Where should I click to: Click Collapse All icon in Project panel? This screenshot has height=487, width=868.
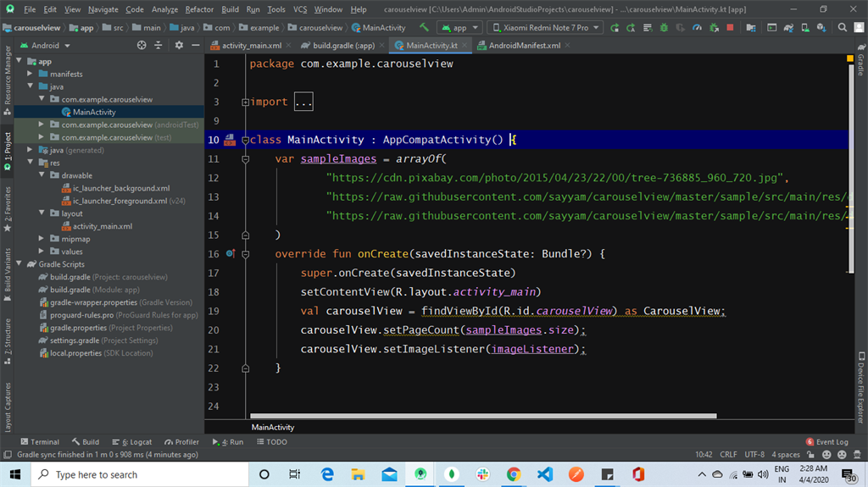click(158, 45)
